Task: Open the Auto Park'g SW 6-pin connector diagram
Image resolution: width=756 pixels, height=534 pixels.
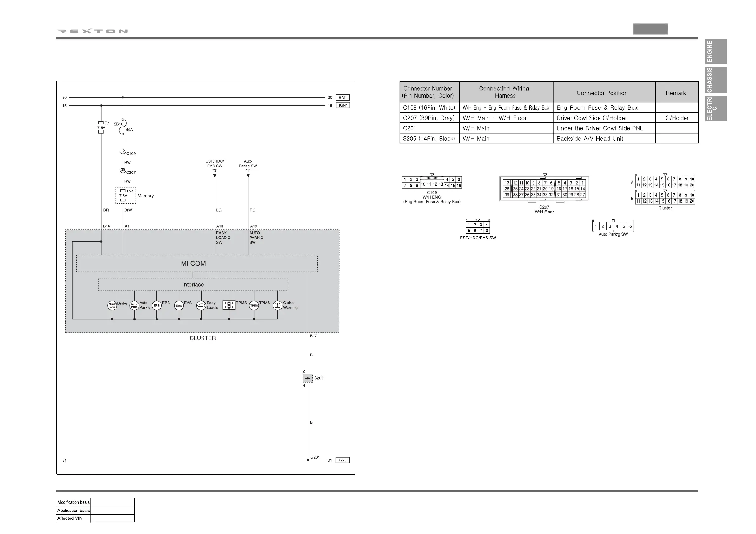Action: point(613,226)
